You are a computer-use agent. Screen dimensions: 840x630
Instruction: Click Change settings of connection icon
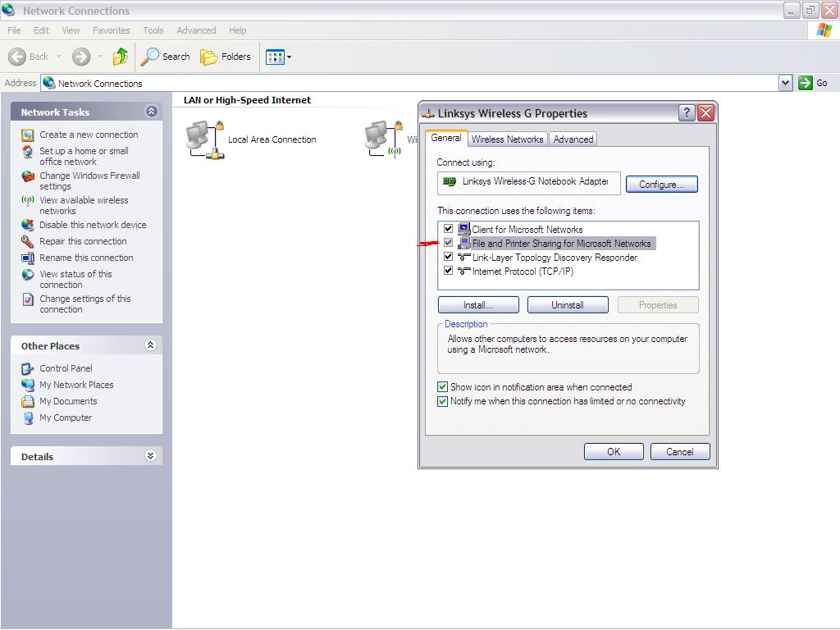[x=28, y=299]
